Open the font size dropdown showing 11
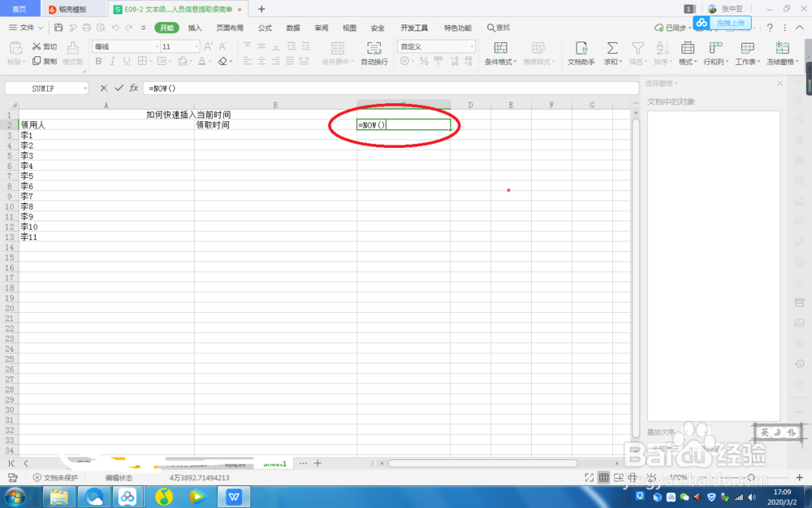This screenshot has height=508, width=812. 197,46
